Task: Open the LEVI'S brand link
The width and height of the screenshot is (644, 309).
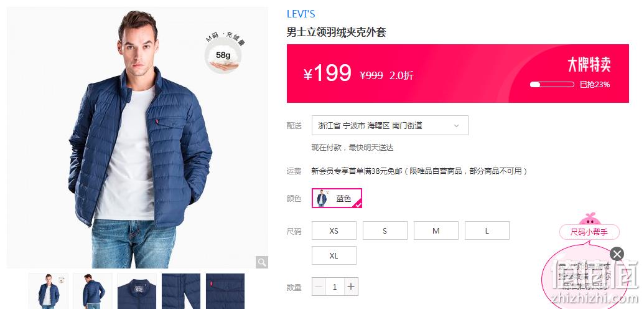Action: pos(301,14)
